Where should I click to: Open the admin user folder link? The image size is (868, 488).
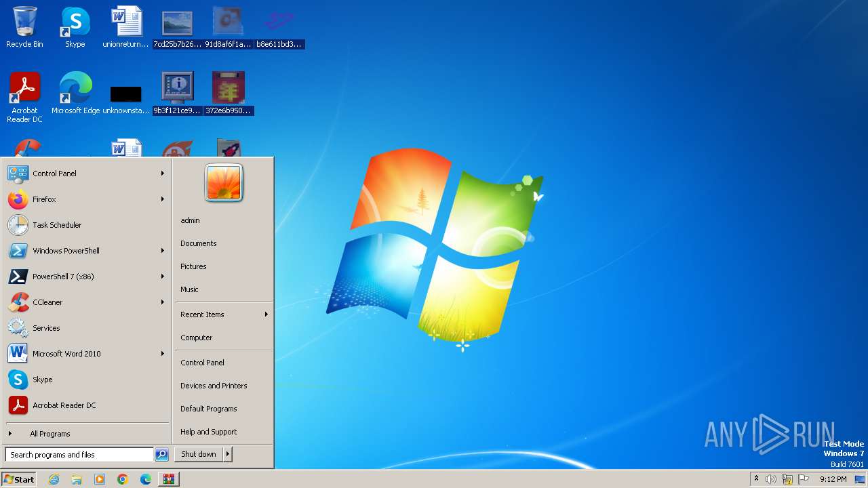pyautogui.click(x=224, y=220)
